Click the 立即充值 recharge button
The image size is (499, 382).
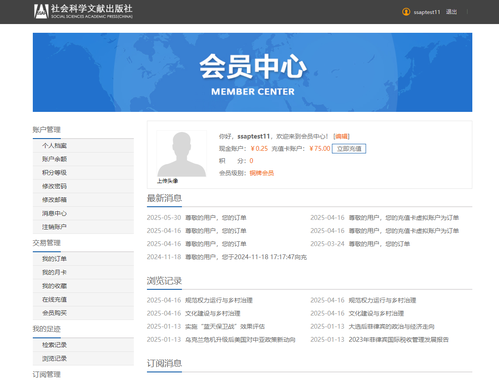[349, 149]
